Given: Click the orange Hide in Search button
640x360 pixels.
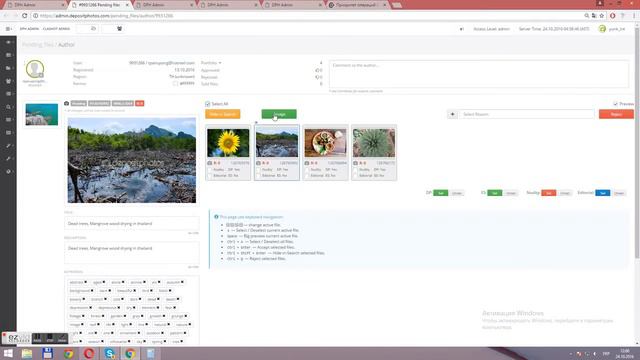Looking at the screenshot, I should tap(222, 114).
